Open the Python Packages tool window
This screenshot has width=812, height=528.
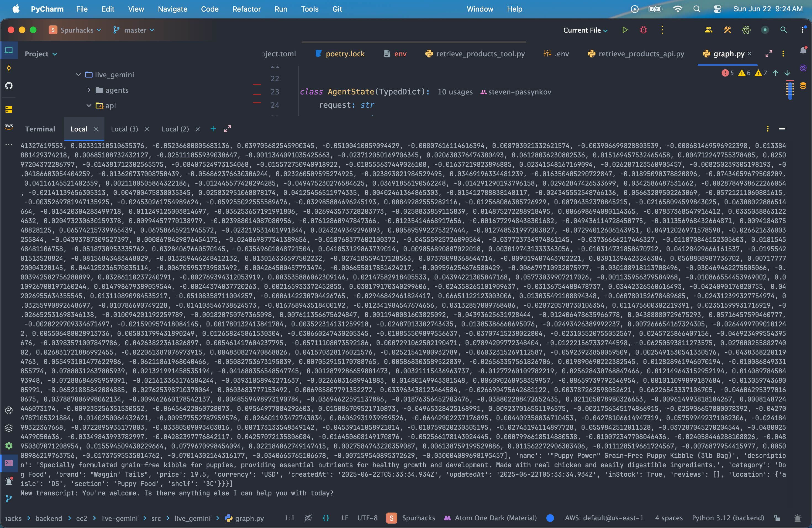pos(9,428)
